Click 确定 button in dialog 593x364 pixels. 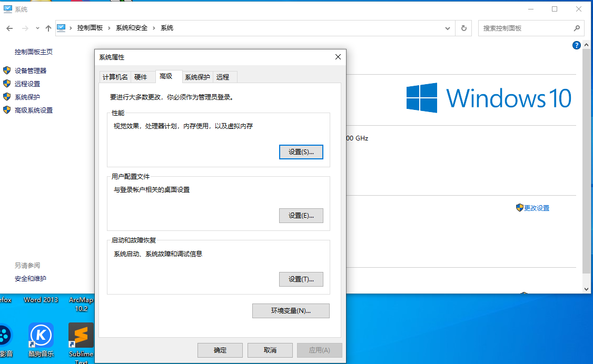tap(220, 350)
